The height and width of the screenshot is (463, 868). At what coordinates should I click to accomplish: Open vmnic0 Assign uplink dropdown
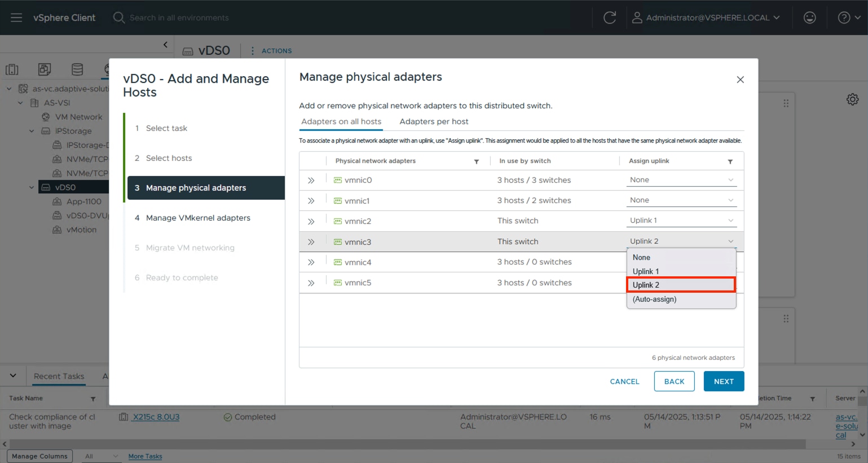tap(681, 180)
